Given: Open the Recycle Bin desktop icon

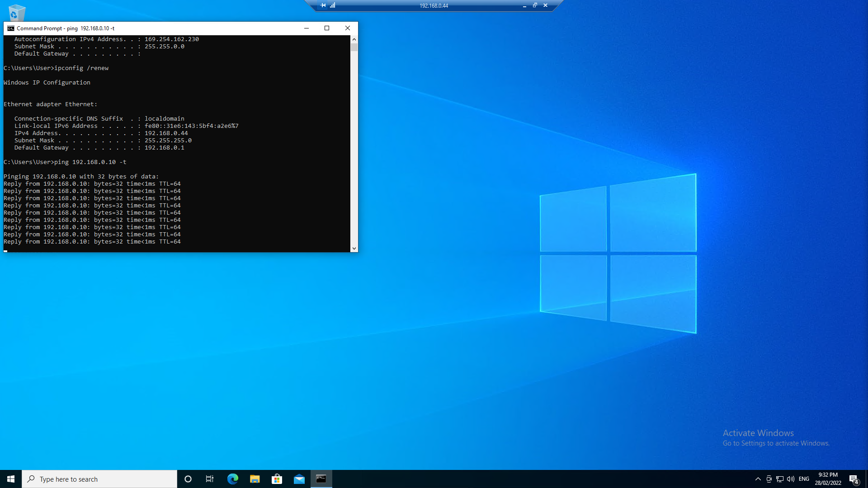Looking at the screenshot, I should click(17, 12).
